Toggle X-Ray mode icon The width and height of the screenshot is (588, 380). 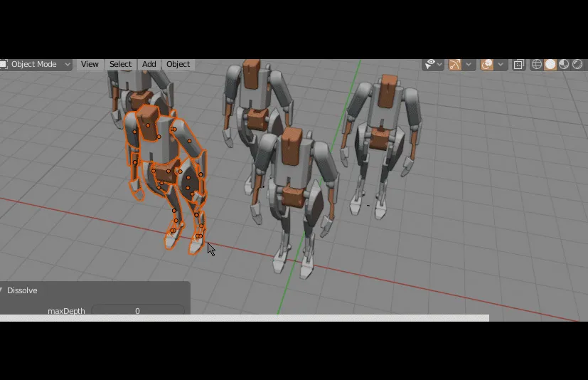(519, 65)
